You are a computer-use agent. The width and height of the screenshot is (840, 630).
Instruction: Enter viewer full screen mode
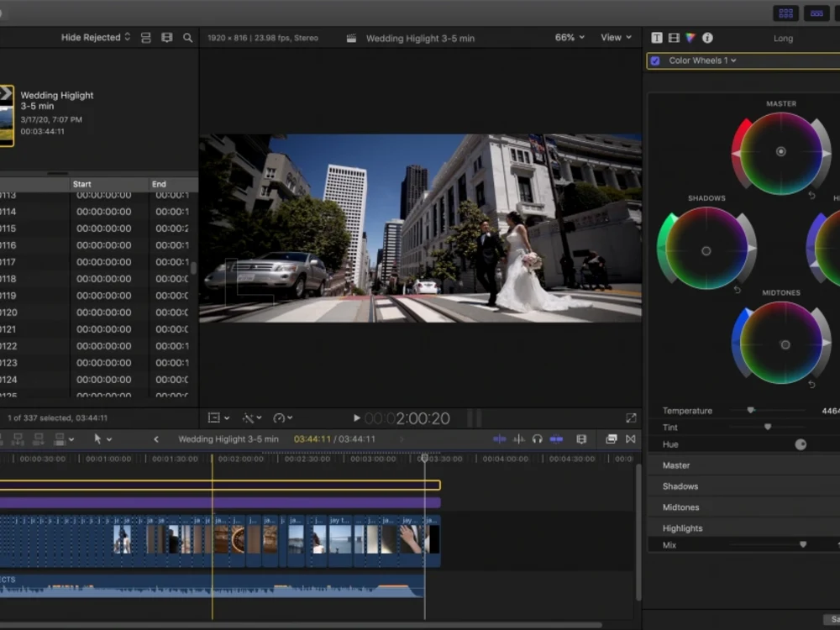631,417
